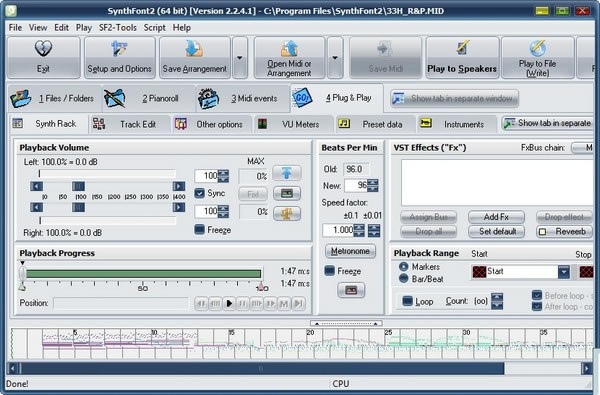Switch to 2 Pianoroll tab

coord(149,99)
